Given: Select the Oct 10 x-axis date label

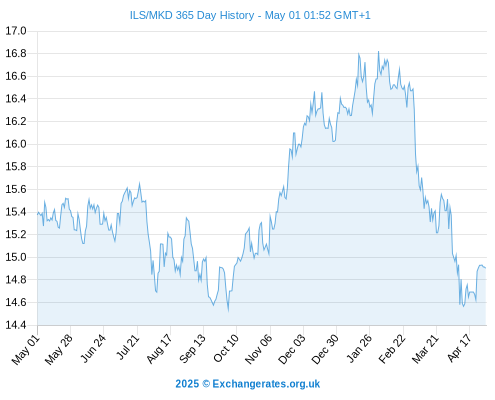Looking at the screenshot, I should coord(226,348).
